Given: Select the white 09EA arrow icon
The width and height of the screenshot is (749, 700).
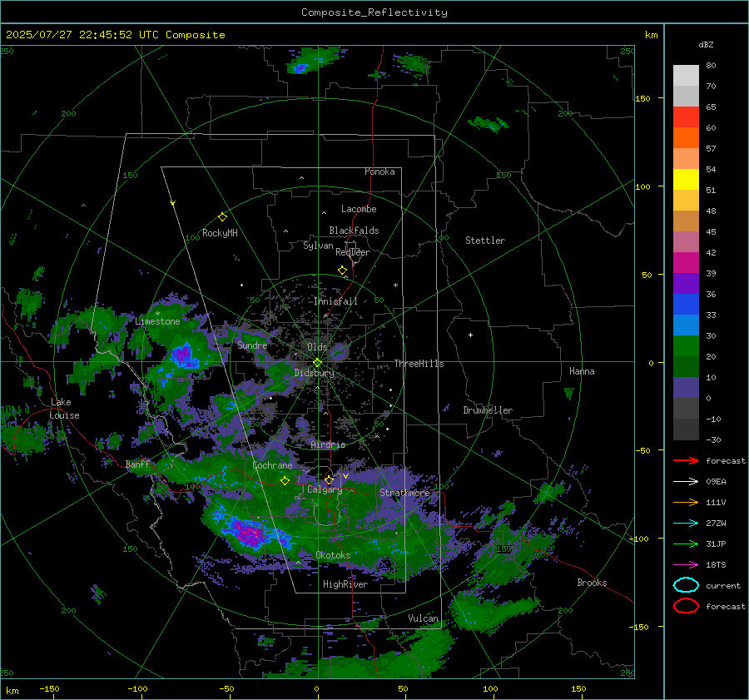Looking at the screenshot, I should coord(686,482).
